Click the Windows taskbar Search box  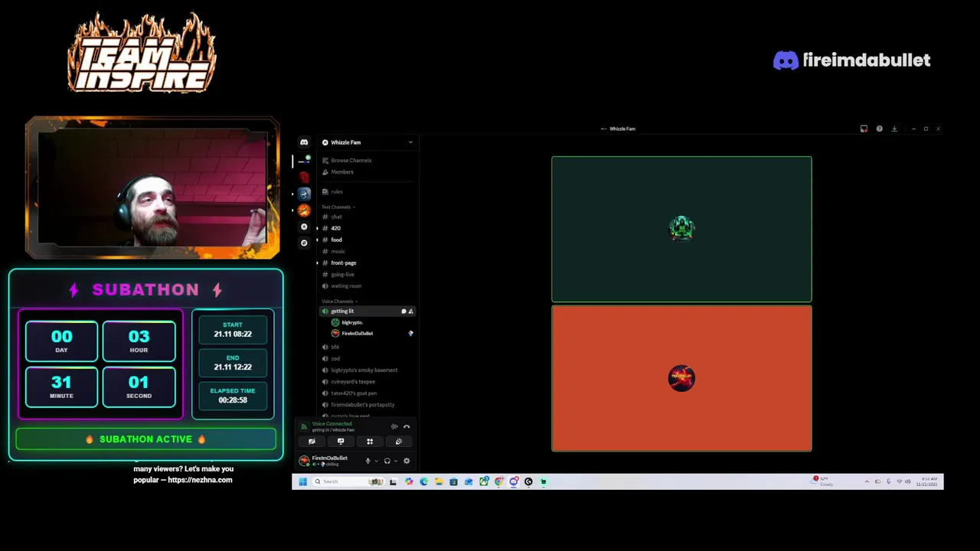pos(348,481)
